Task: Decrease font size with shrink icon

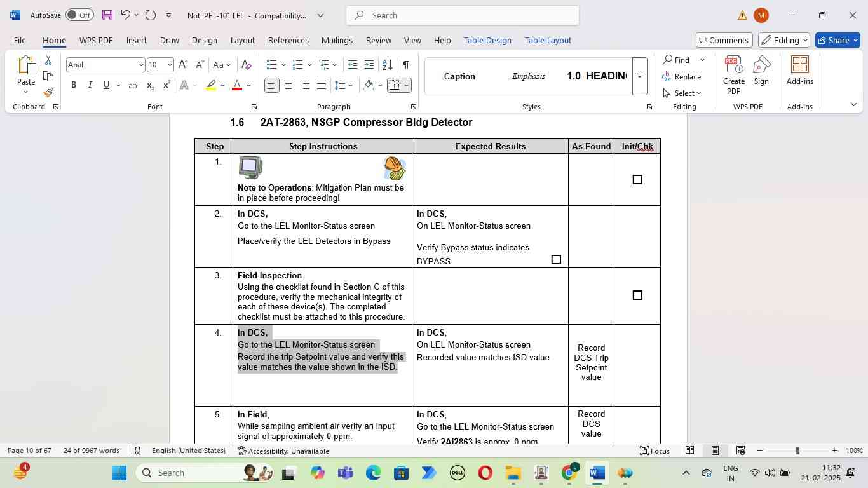Action: click(x=200, y=65)
